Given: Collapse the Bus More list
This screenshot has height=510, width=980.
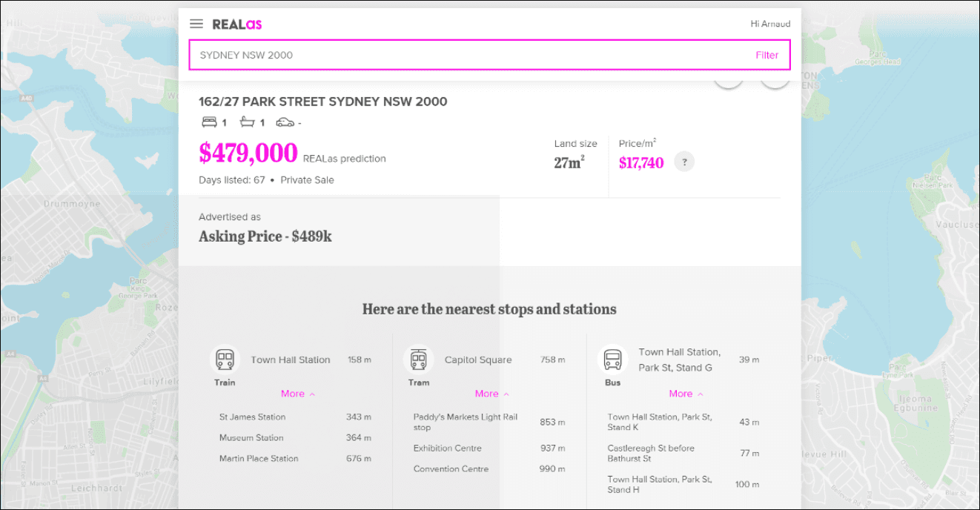Looking at the screenshot, I should [x=686, y=394].
